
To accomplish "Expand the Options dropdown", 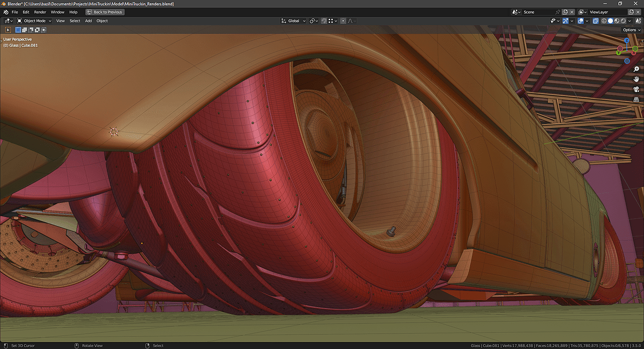I will pyautogui.click(x=631, y=30).
